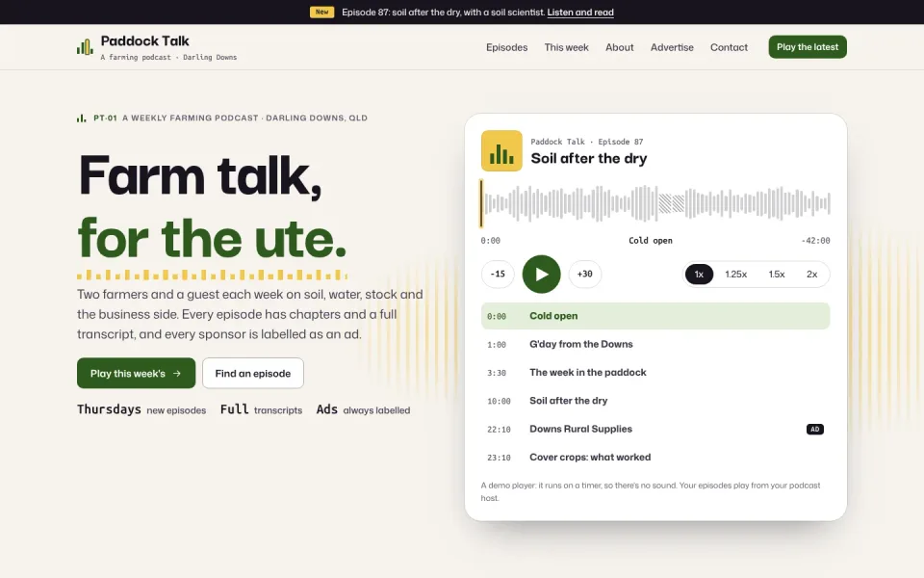The image size is (924, 578).
Task: Click the hatched ad segment in waveform
Action: (x=671, y=203)
